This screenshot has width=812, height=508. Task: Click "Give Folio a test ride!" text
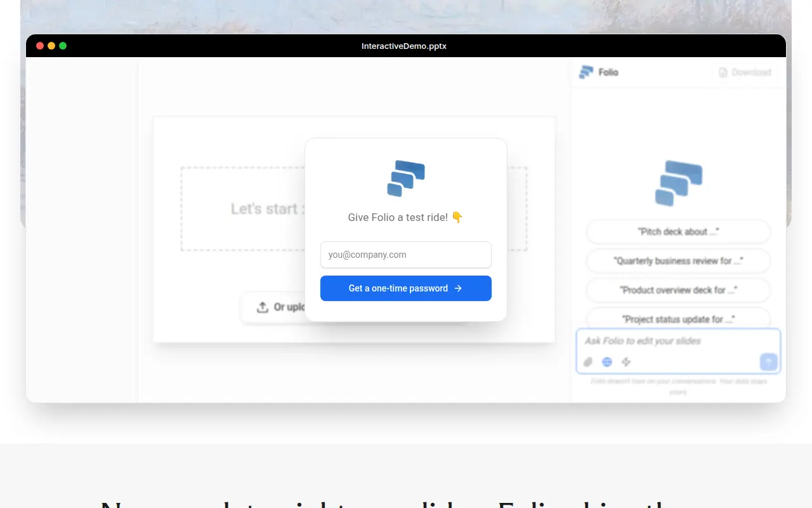click(405, 217)
